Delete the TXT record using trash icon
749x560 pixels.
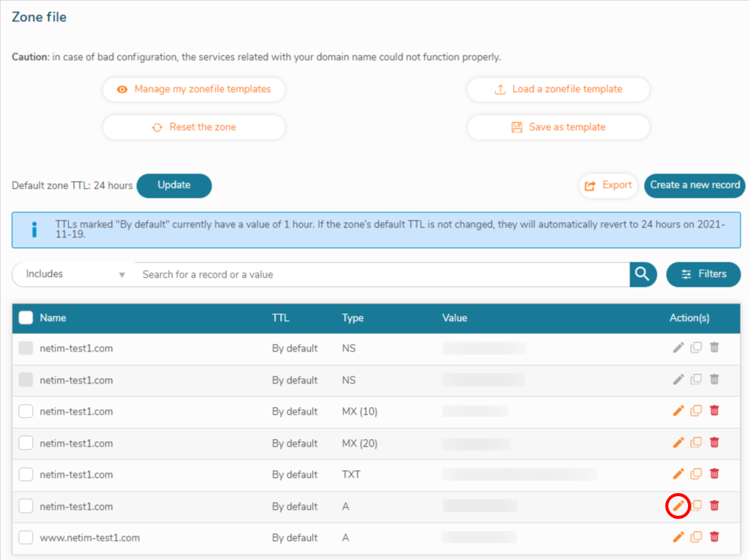point(714,474)
